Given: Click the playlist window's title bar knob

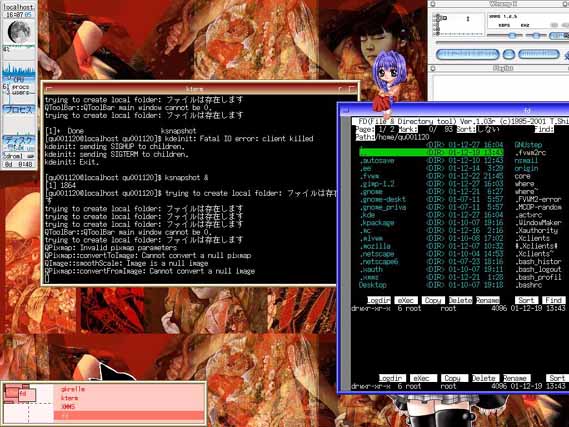Looking at the screenshot, I should 433,68.
